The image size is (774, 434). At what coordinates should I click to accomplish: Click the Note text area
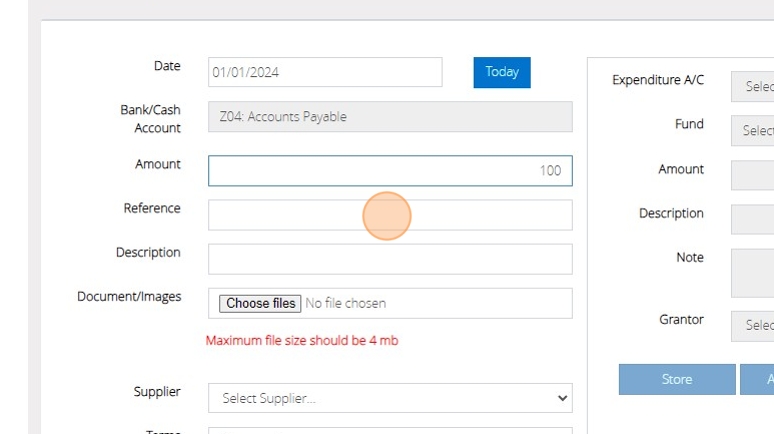coord(752,273)
